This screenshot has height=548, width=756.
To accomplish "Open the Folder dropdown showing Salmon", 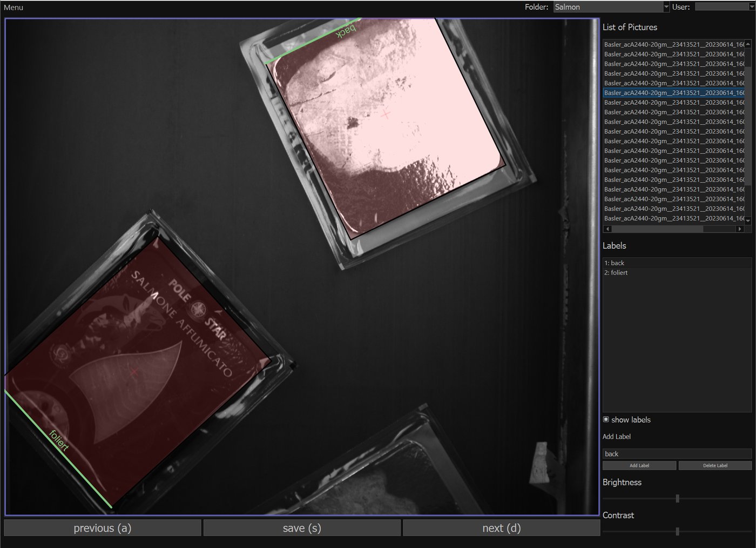I will click(611, 7).
